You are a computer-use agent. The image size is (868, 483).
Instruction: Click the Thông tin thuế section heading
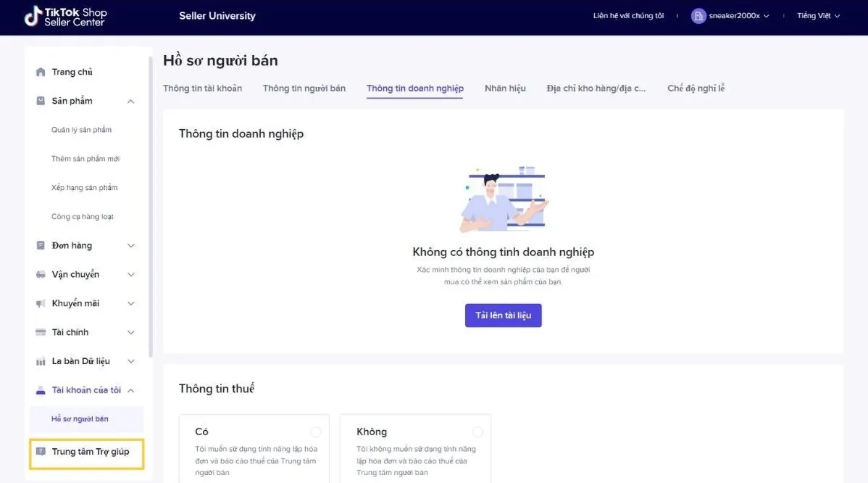coord(217,388)
